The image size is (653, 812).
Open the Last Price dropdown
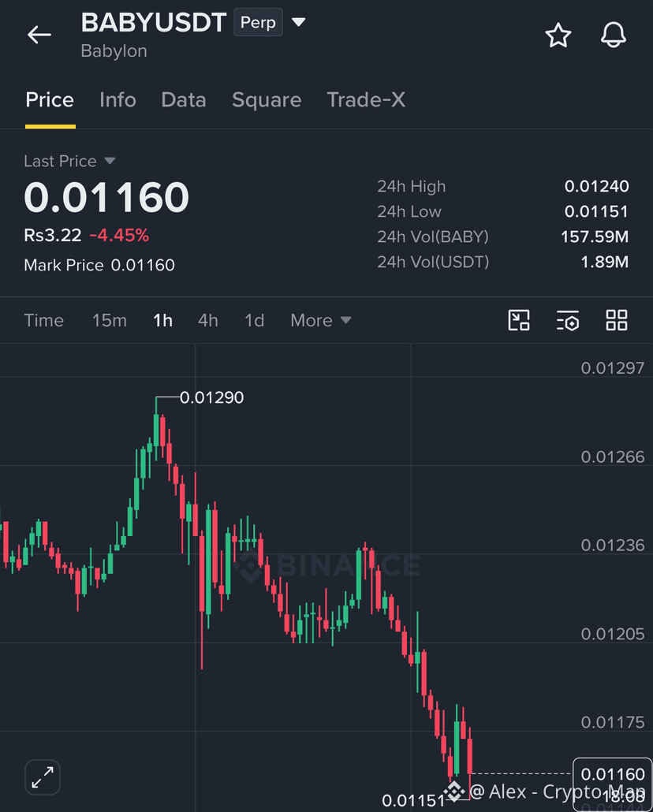(x=69, y=161)
